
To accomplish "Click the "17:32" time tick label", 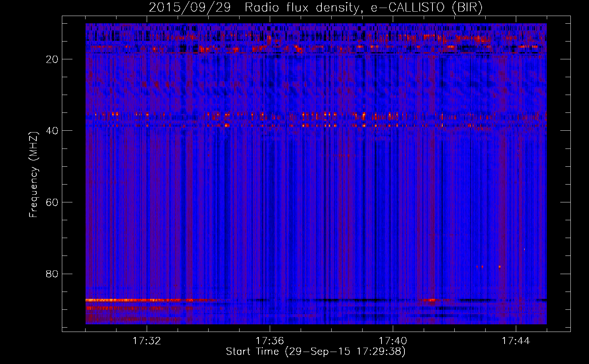I will [x=147, y=341].
